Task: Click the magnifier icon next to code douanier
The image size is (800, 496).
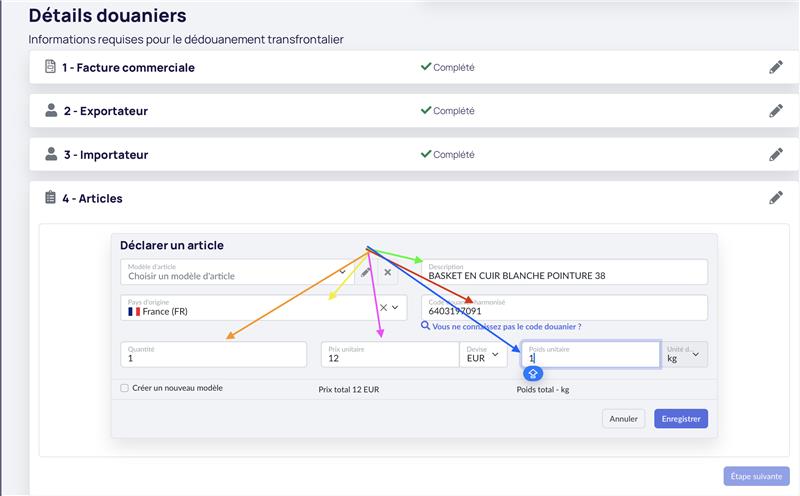Action: (x=425, y=326)
